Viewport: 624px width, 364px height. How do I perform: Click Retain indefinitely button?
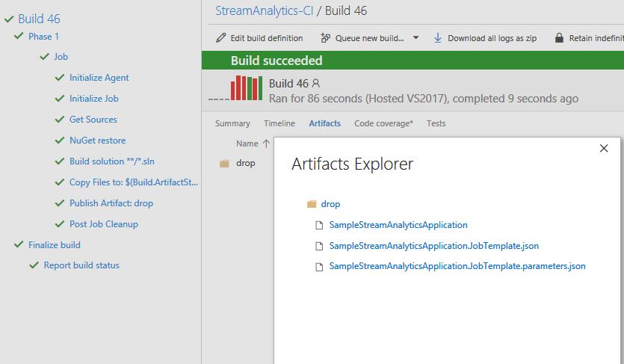589,38
